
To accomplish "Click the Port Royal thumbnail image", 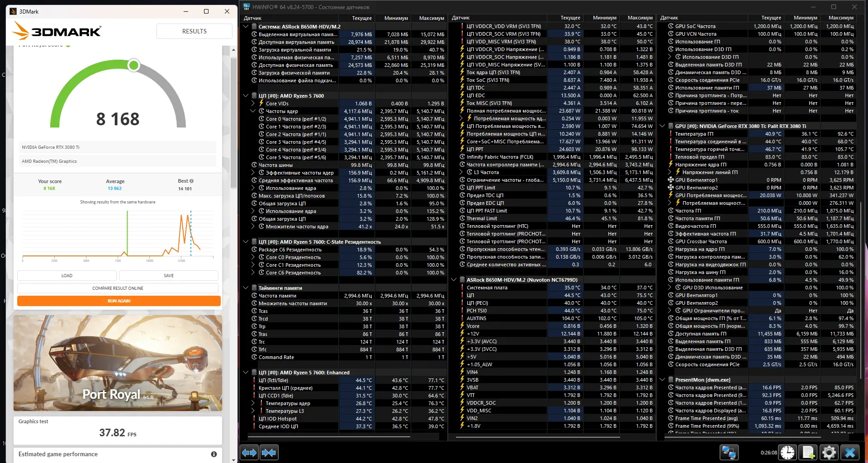I will click(x=118, y=363).
